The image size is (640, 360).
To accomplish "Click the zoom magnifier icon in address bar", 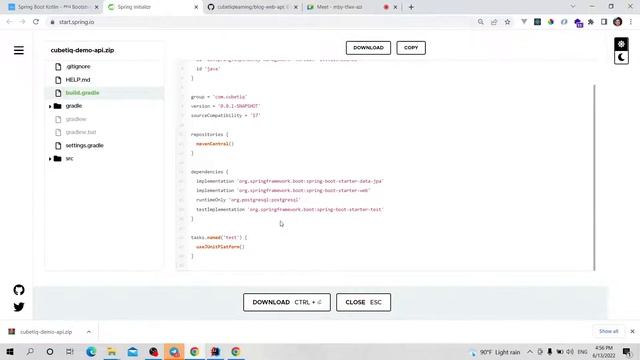I will point(480,22).
